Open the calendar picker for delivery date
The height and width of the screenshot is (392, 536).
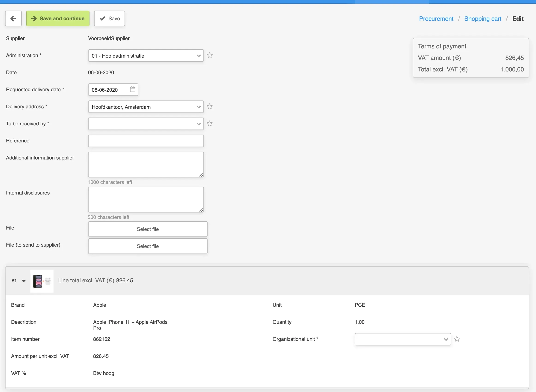133,89
